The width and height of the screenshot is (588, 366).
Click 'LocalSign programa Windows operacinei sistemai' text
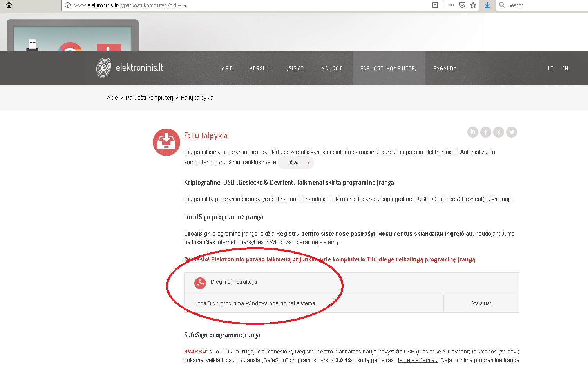point(255,303)
